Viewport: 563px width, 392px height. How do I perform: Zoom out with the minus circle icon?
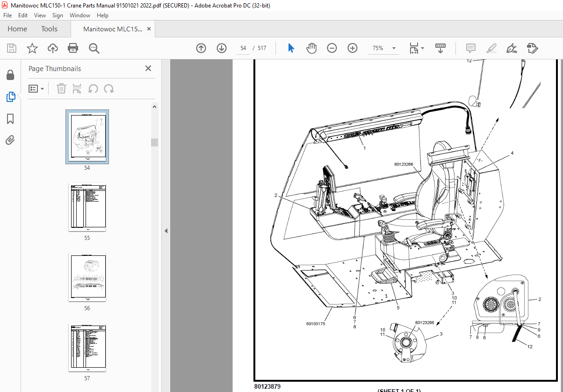332,48
